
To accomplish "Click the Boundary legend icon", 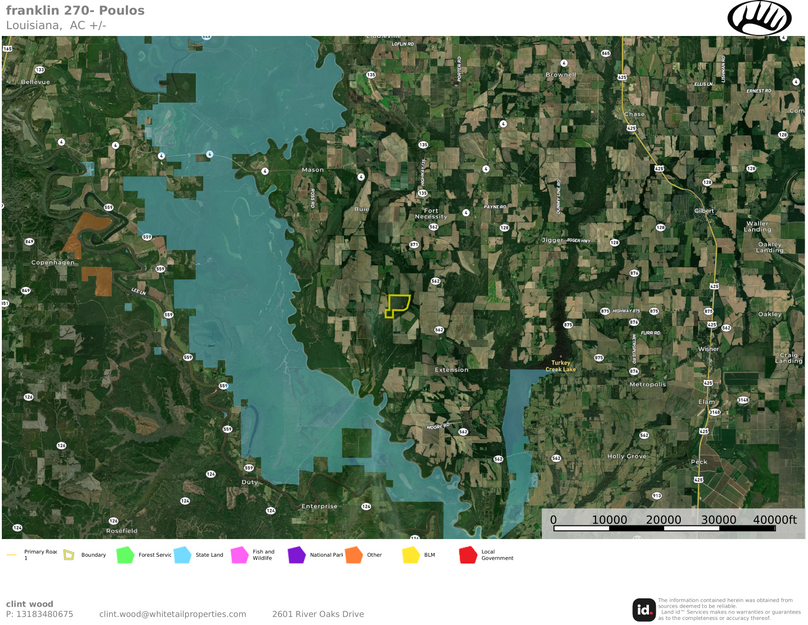I will tap(69, 554).
